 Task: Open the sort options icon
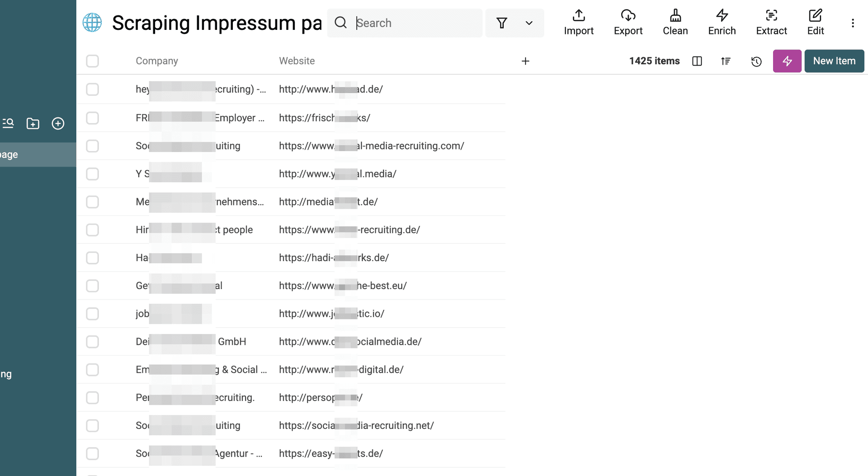(725, 61)
